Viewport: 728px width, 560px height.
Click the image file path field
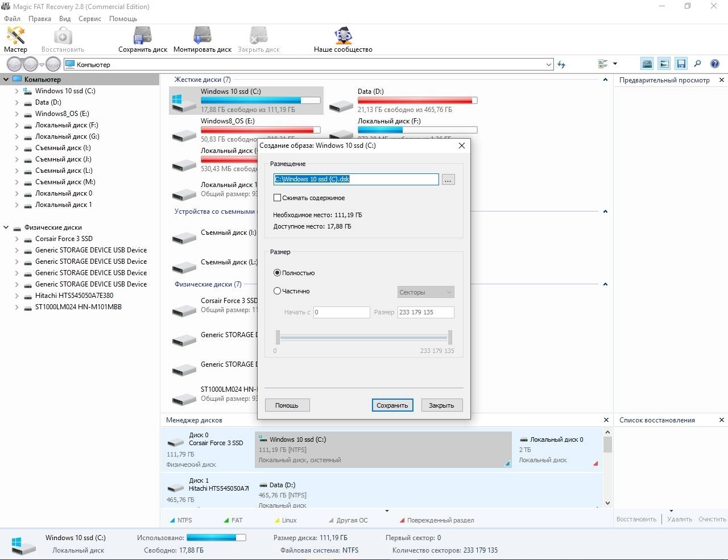356,179
